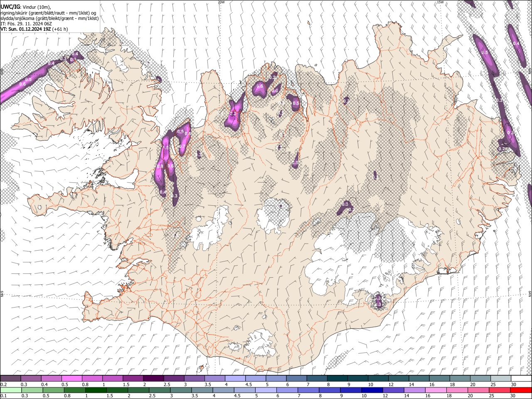
Task: Pick the darkest green swatch labeled 1
Action: tap(96, 390)
